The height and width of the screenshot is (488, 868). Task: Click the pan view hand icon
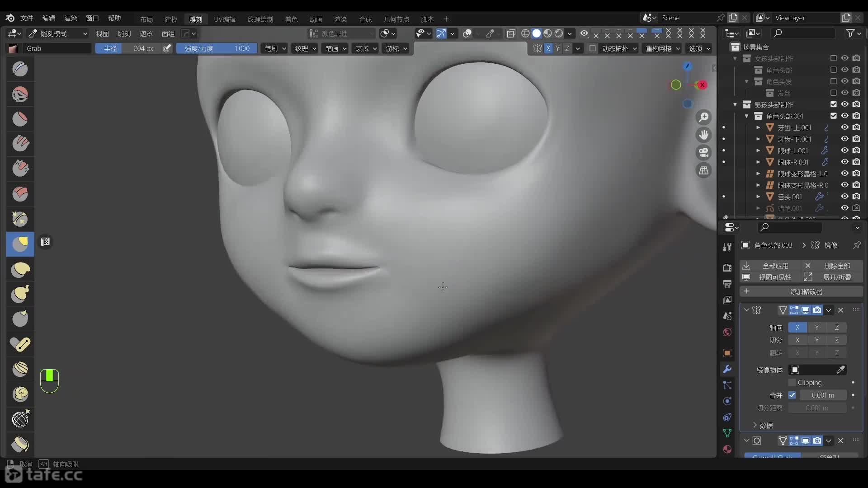(x=704, y=135)
